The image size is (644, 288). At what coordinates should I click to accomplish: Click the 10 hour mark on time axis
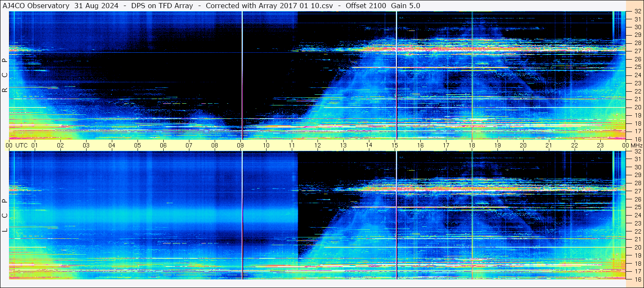[266, 145]
